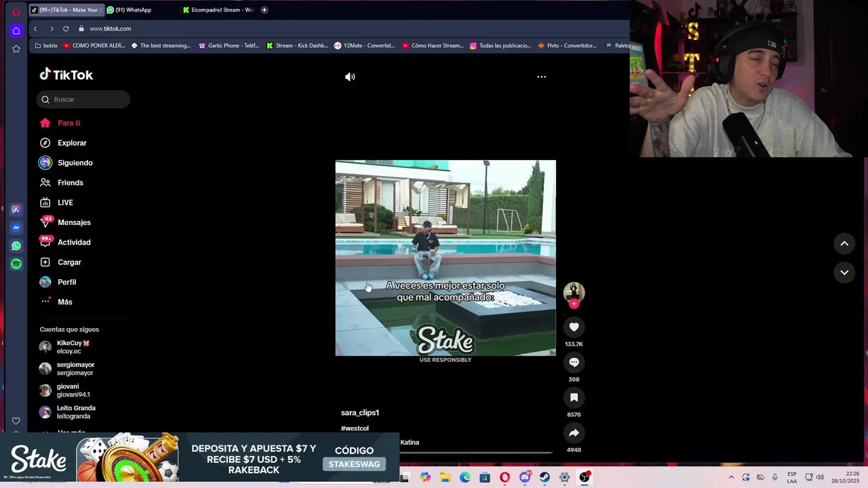
Task: Open the Gartic Phone bookmark
Action: [229, 45]
